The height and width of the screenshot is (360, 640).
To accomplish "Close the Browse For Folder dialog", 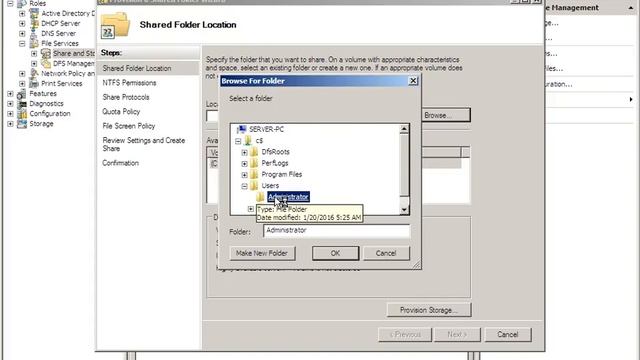I will point(413,81).
